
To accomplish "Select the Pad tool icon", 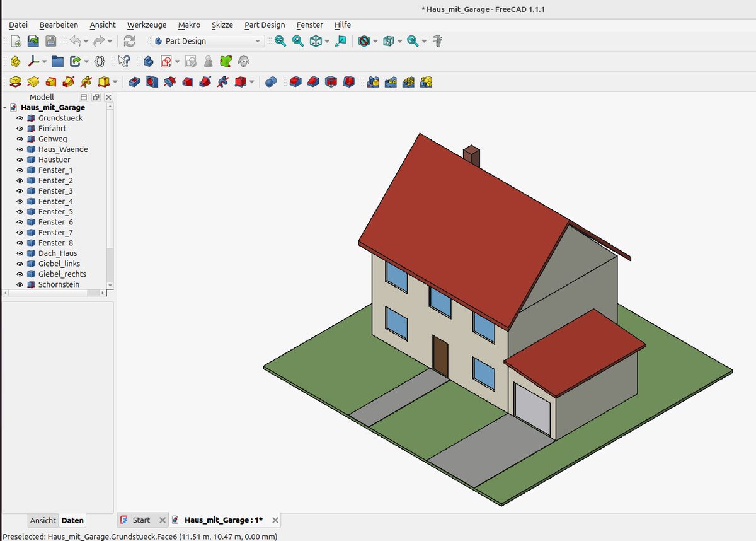I will [16, 82].
